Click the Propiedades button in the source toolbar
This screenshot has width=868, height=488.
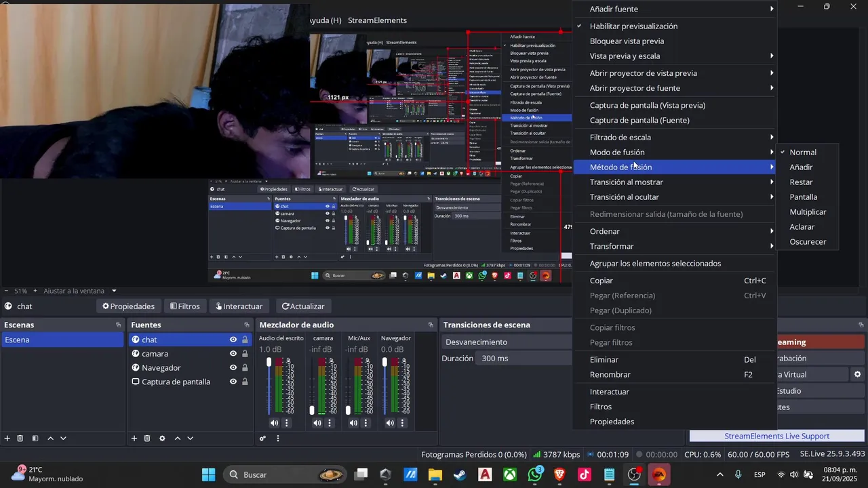tap(128, 306)
